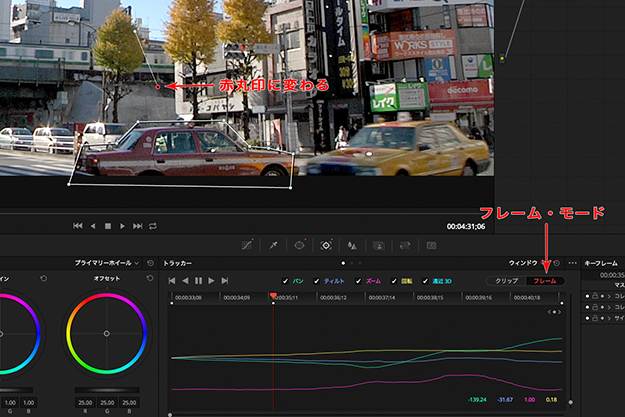Uncheck the パン (Pan) tracking checkbox
The width and height of the screenshot is (625, 417).
286,281
